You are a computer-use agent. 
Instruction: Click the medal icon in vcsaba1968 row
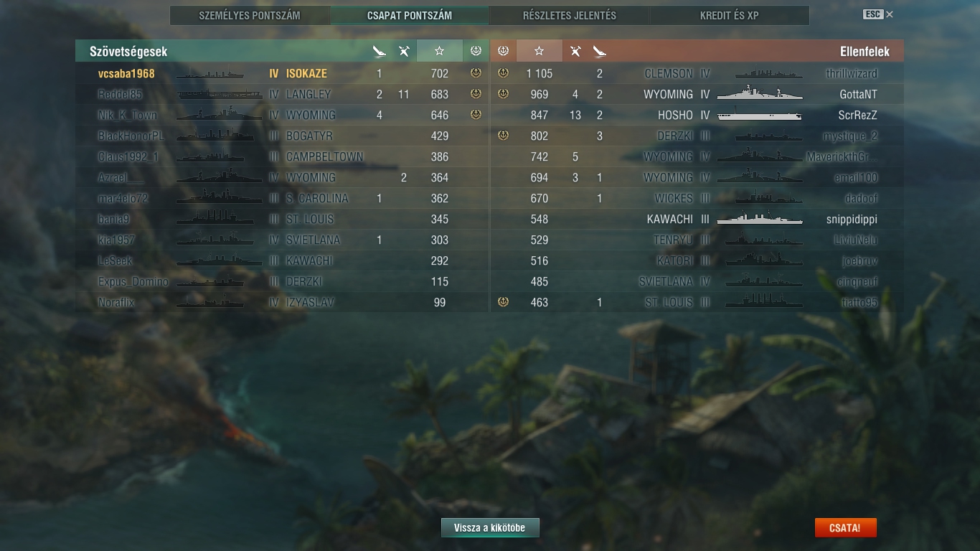[x=475, y=73]
